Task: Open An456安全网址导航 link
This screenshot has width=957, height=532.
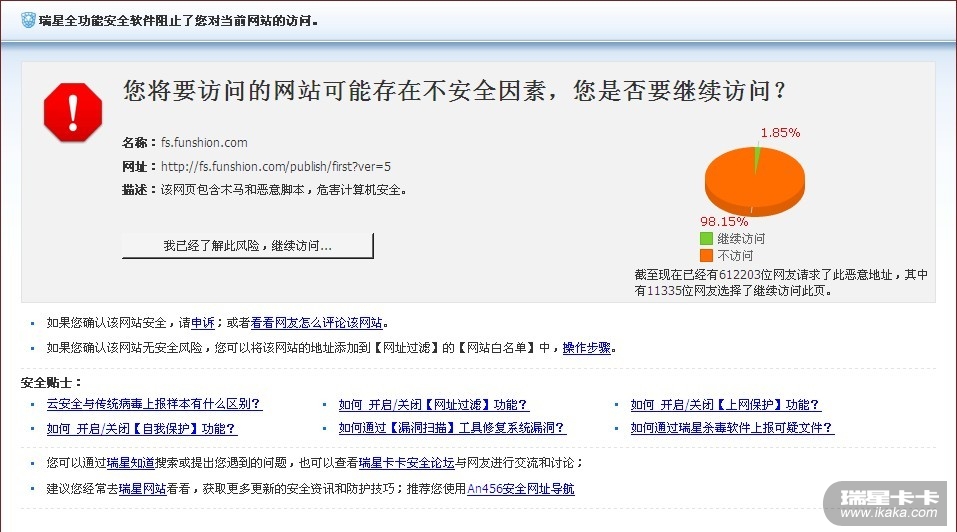Action: pos(521,489)
